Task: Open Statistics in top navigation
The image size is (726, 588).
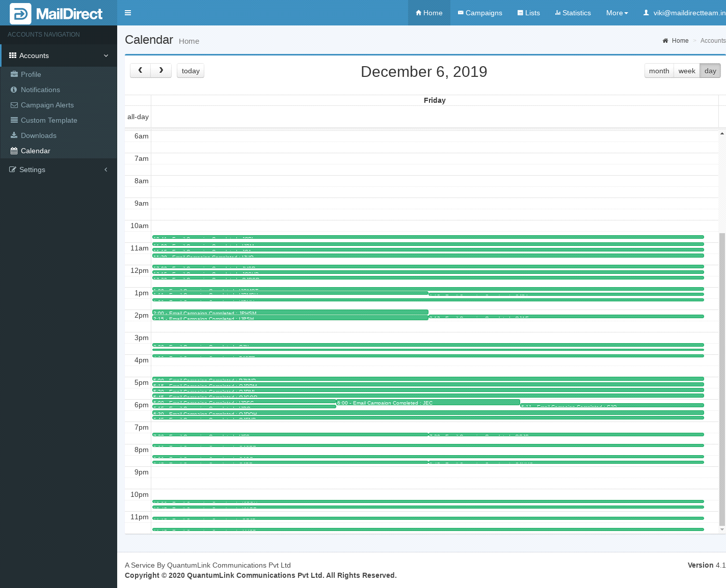Action: 573,13
